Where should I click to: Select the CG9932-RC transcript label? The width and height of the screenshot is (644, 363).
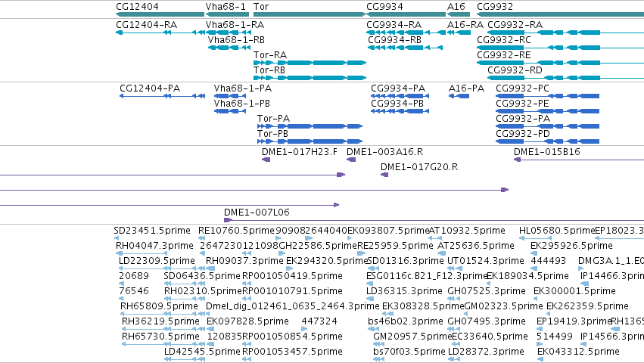504,40
